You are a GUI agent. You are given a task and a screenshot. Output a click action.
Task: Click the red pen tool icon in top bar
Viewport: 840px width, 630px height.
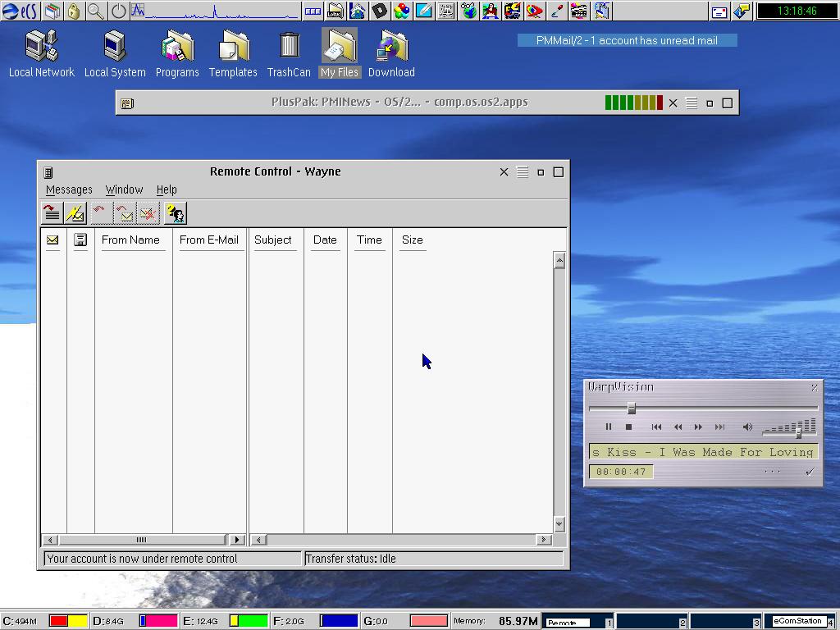point(557,11)
